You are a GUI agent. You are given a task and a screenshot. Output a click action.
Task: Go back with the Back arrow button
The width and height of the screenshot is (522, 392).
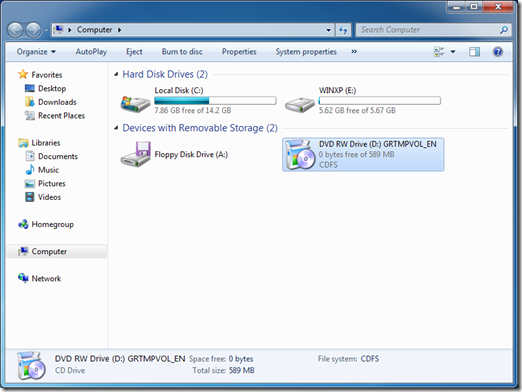[x=15, y=30]
